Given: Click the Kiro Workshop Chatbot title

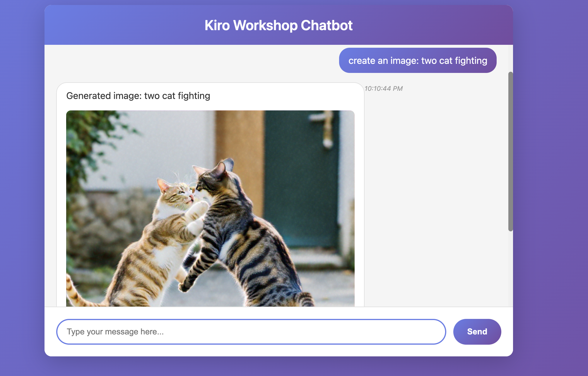Looking at the screenshot, I should click(278, 25).
